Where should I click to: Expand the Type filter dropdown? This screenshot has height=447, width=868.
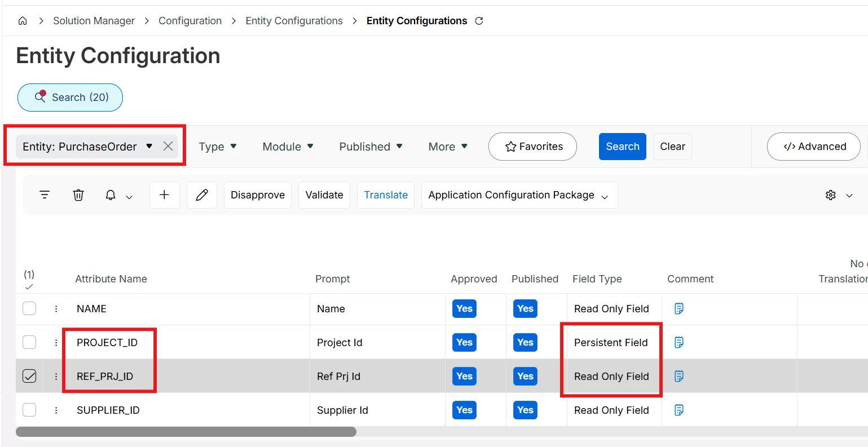click(218, 147)
